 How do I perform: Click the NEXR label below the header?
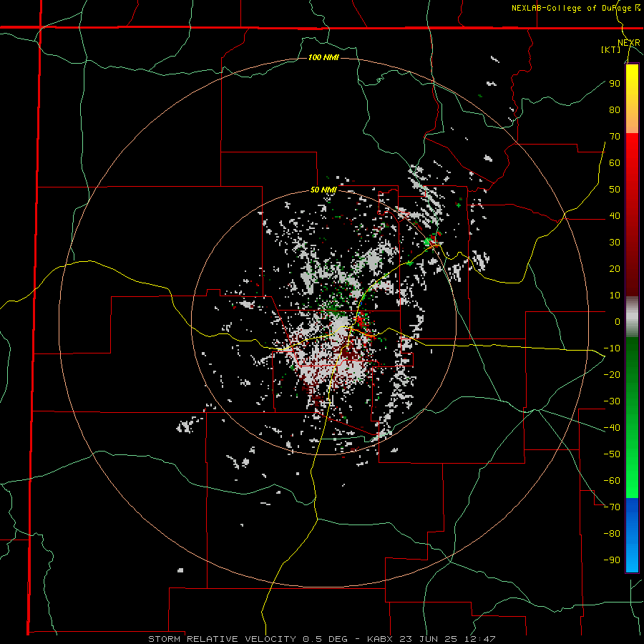(x=629, y=43)
